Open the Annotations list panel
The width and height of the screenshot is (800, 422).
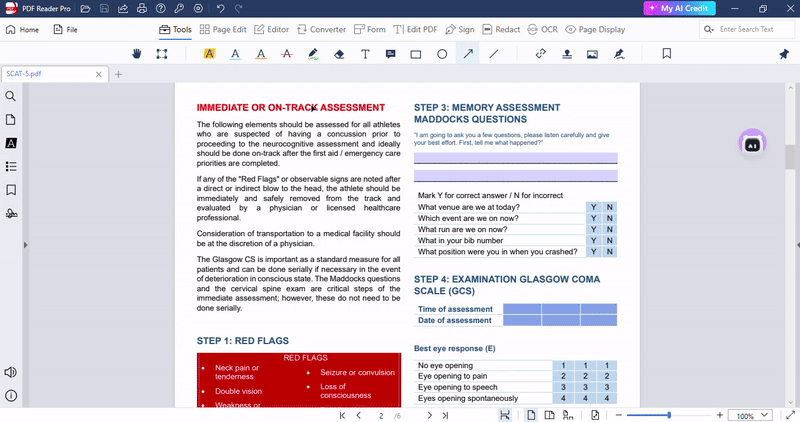click(11, 143)
